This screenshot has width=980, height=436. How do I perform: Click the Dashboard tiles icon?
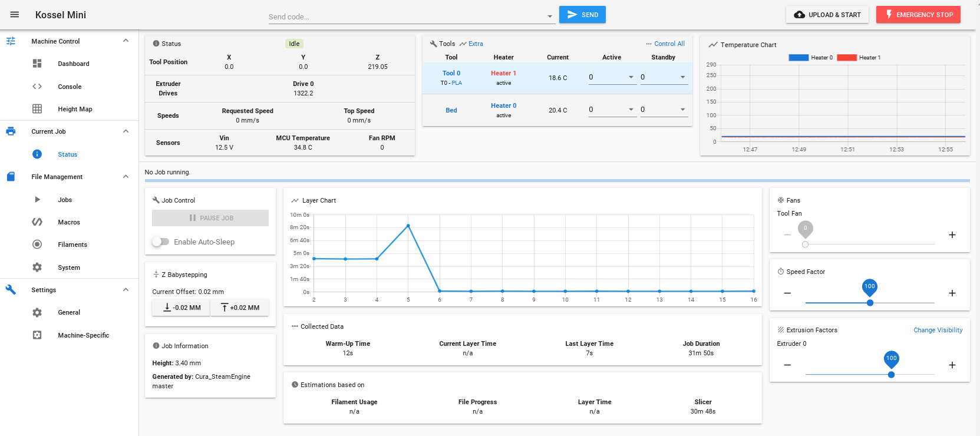[x=37, y=64]
